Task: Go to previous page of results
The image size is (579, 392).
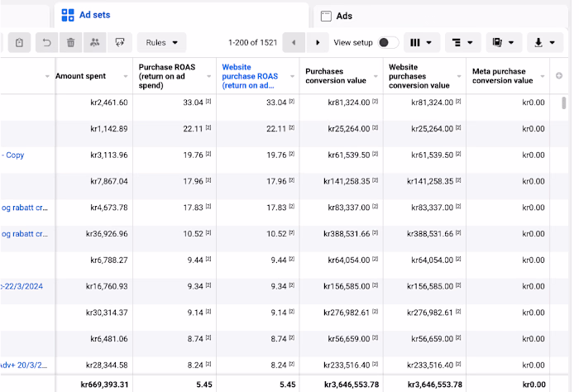Action: point(294,42)
